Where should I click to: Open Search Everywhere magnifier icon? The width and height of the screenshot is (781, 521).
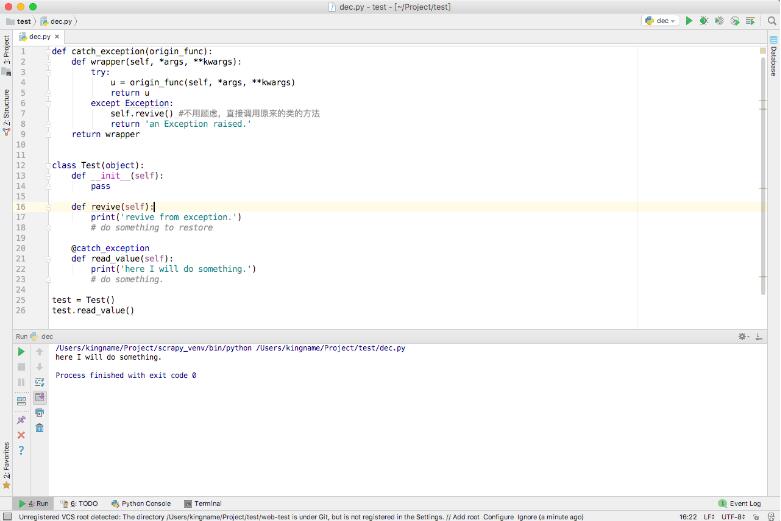(x=772, y=21)
